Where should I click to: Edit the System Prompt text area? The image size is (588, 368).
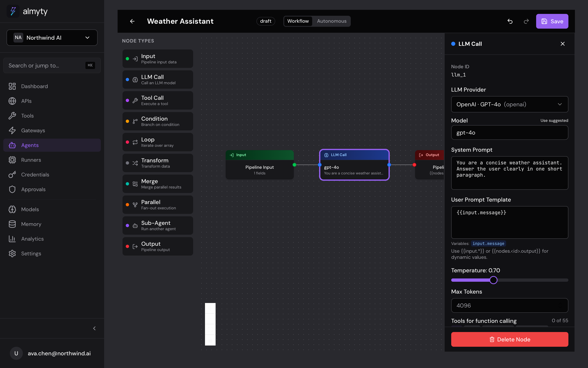point(510,173)
